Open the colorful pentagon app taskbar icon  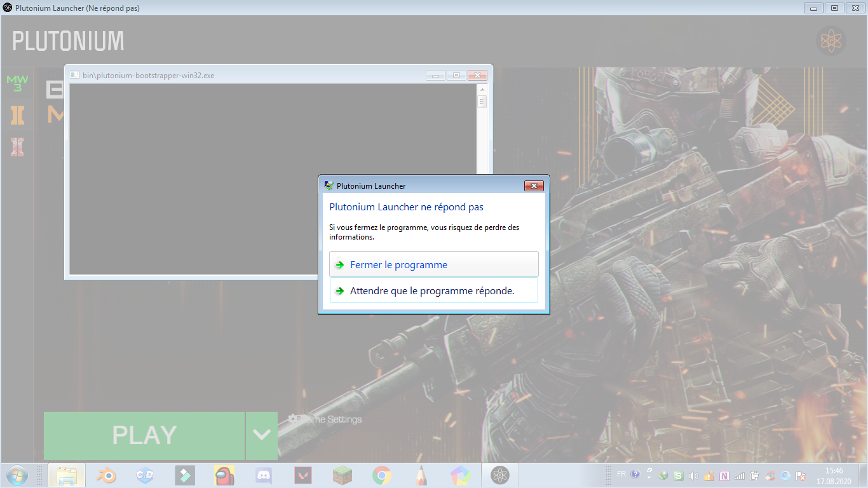(x=460, y=475)
